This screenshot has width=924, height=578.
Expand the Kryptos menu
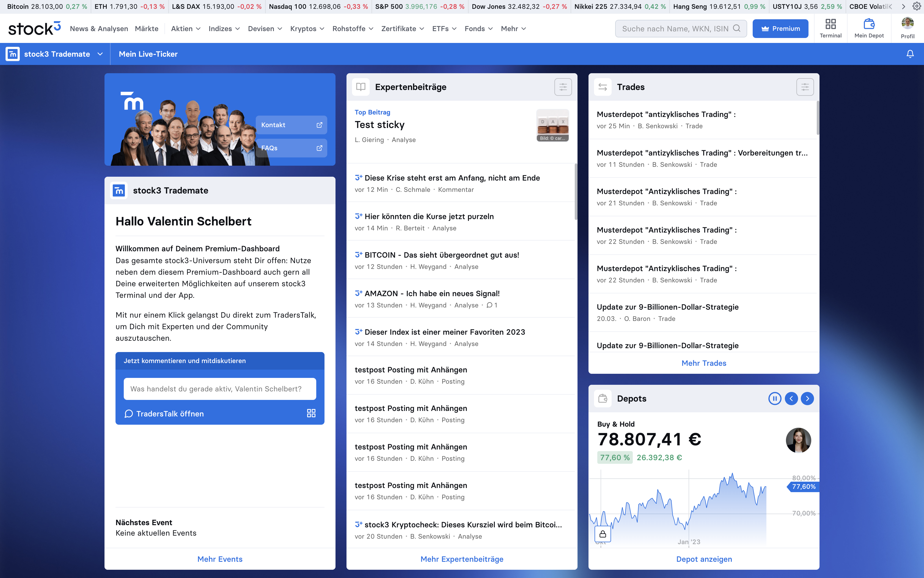(307, 29)
